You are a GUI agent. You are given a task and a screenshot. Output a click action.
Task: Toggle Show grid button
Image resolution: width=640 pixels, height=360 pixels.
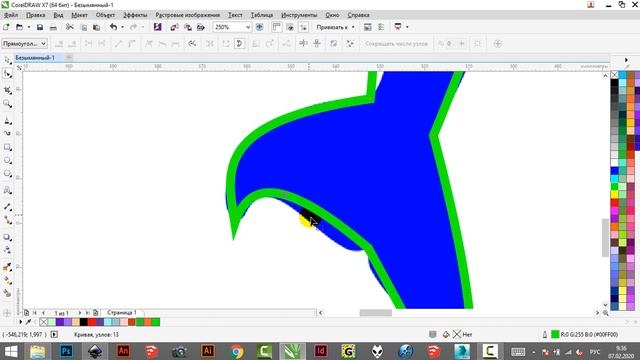[290, 27]
